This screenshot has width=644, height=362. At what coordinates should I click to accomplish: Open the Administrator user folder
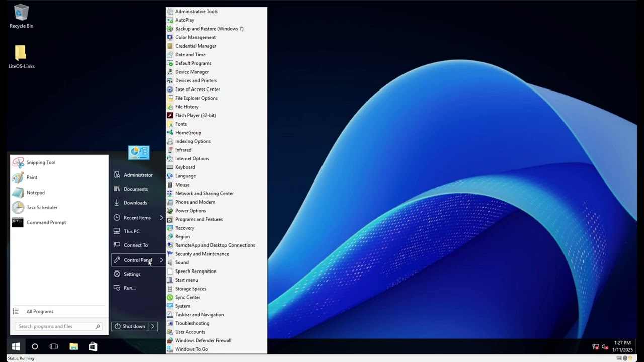pyautogui.click(x=138, y=175)
